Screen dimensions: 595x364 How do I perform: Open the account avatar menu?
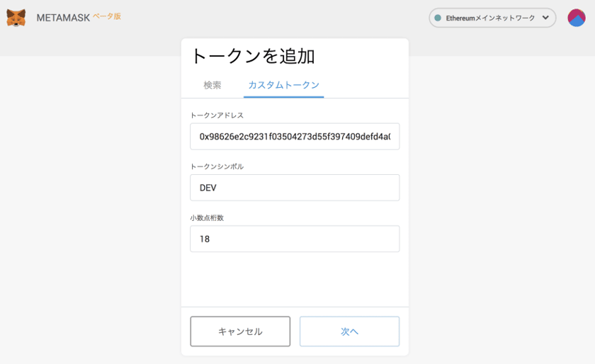pyautogui.click(x=577, y=18)
